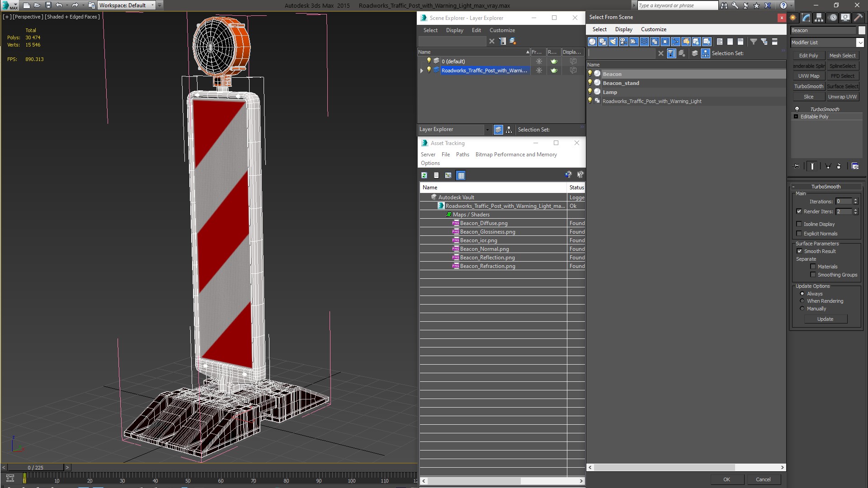Image resolution: width=868 pixels, height=488 pixels.
Task: Open the Workspace Default dropdown
Action: [x=127, y=5]
